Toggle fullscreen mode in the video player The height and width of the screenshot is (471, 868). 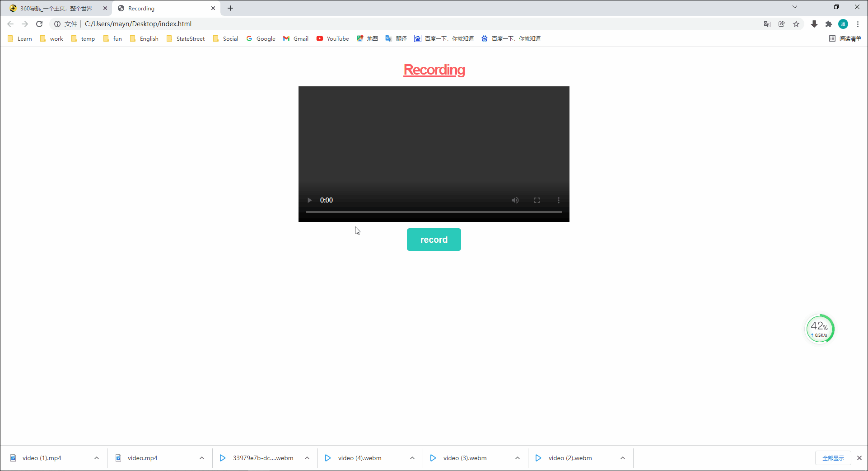tap(537, 200)
